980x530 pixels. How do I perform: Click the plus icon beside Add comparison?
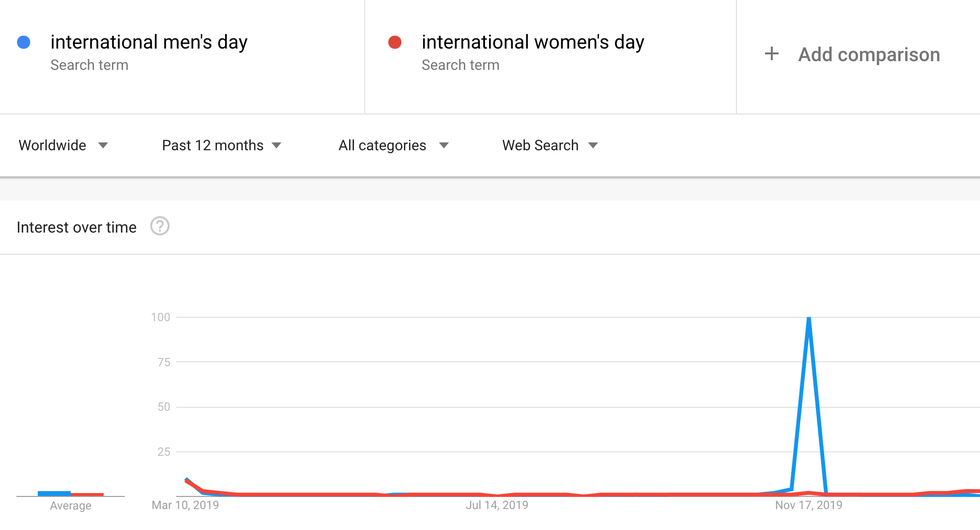tap(771, 55)
